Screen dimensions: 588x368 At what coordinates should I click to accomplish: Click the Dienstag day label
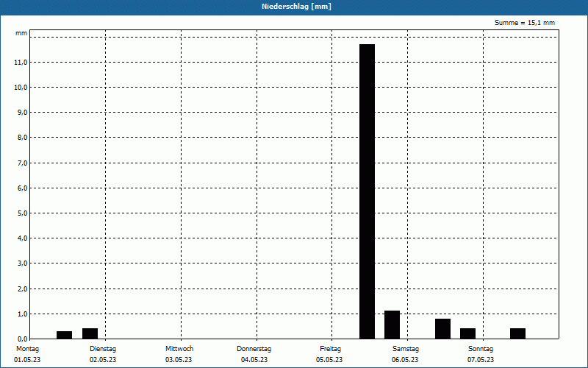click(x=103, y=349)
